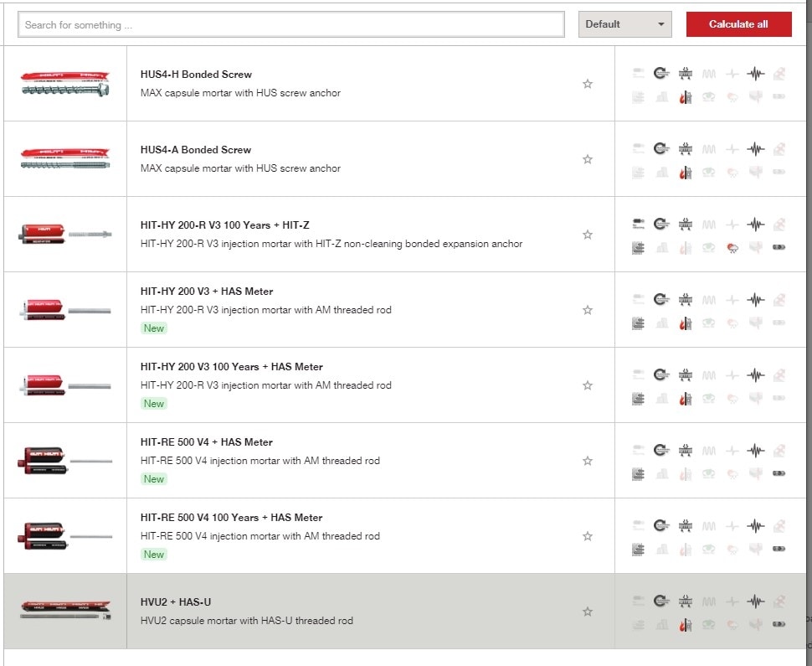Click fire icon in HIT-HY 200 V3 100 Years row

685,399
